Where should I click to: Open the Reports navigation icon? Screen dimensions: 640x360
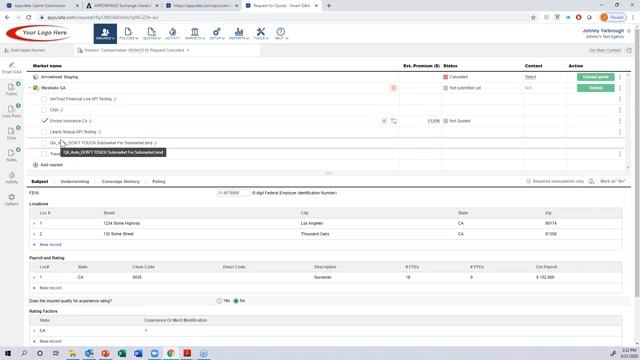click(x=239, y=33)
